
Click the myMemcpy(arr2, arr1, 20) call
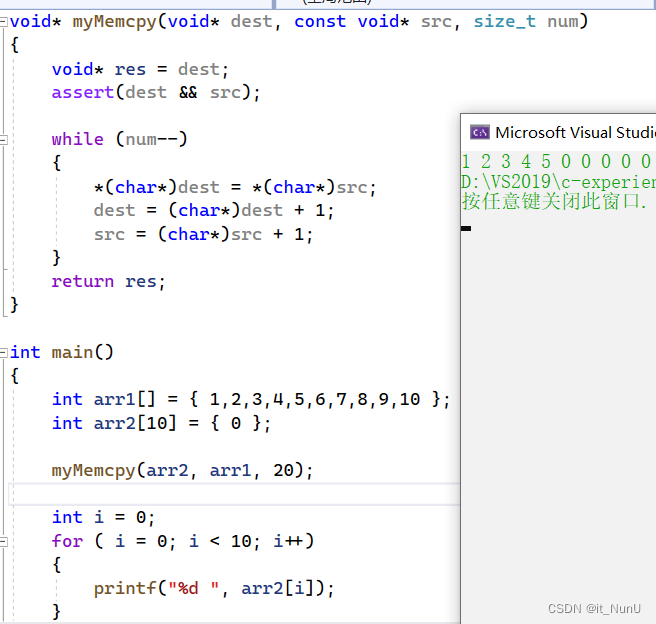click(x=182, y=471)
